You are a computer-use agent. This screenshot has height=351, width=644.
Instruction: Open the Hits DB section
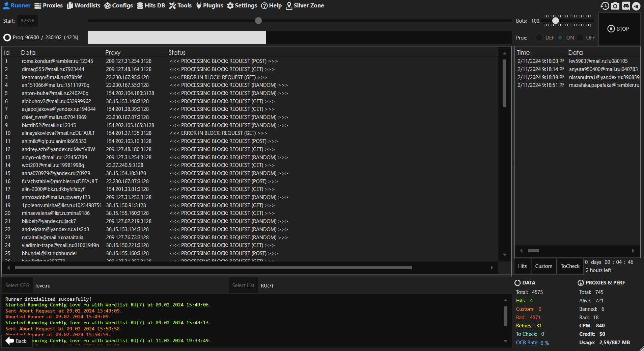(151, 5)
